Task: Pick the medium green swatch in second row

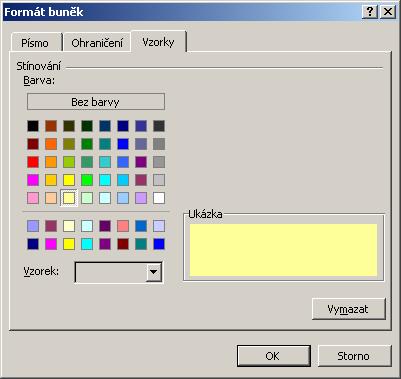Action: tap(87, 144)
